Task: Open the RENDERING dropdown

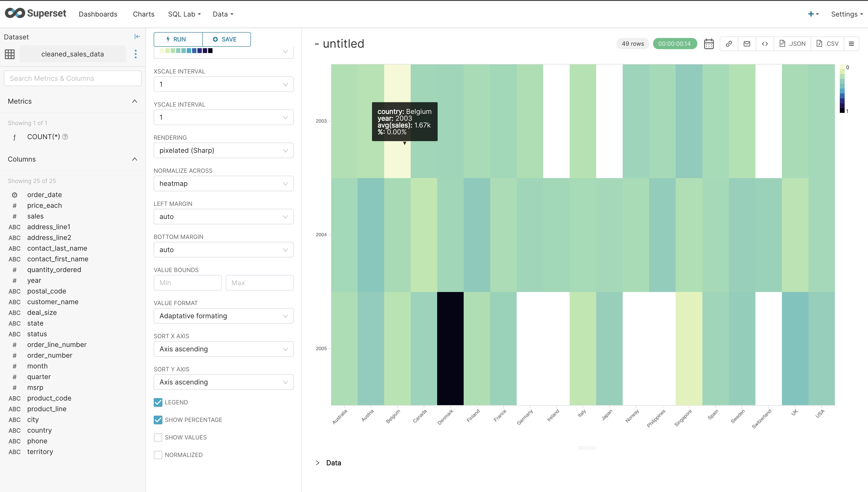Action: 223,150
